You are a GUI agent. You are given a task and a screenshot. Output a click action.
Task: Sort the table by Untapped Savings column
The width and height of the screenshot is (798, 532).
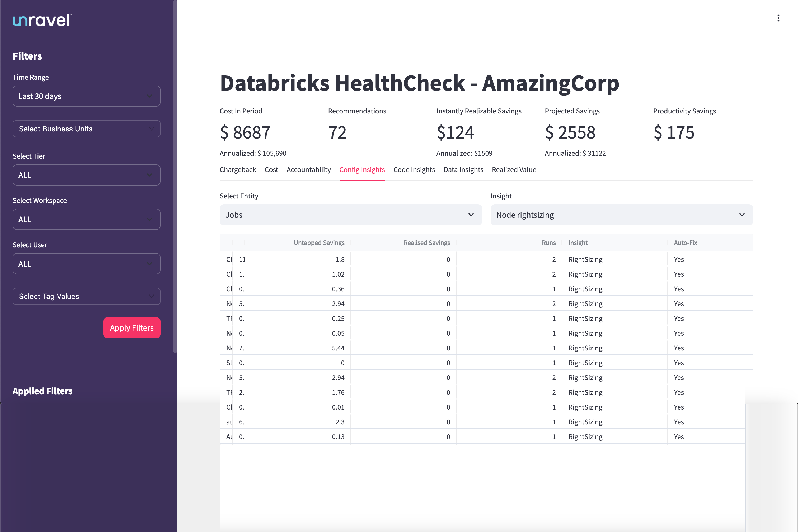(319, 243)
